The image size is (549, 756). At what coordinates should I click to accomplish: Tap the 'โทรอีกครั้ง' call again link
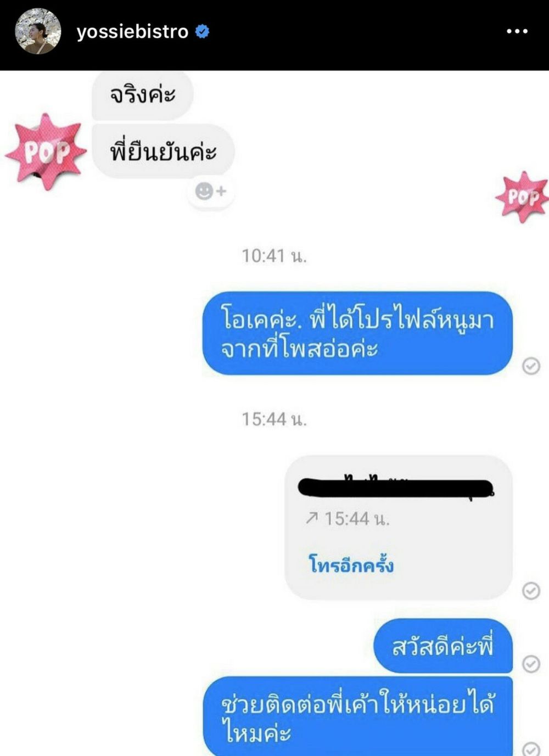(x=351, y=564)
